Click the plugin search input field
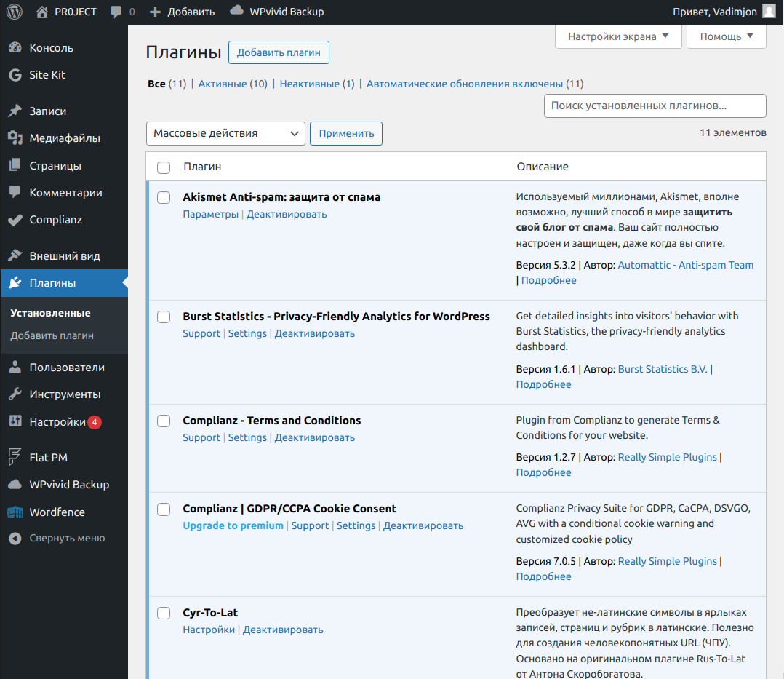Viewport: 784px width, 679px height. click(x=655, y=106)
